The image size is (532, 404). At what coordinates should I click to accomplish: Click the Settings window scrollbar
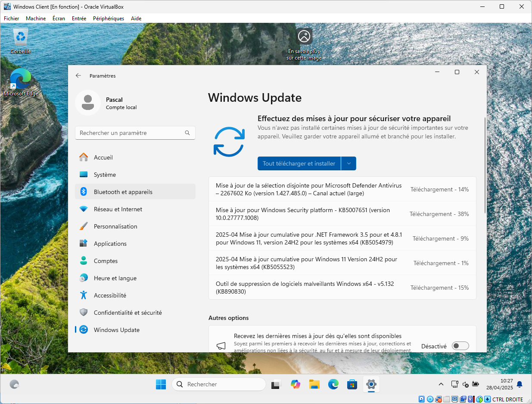click(485, 165)
